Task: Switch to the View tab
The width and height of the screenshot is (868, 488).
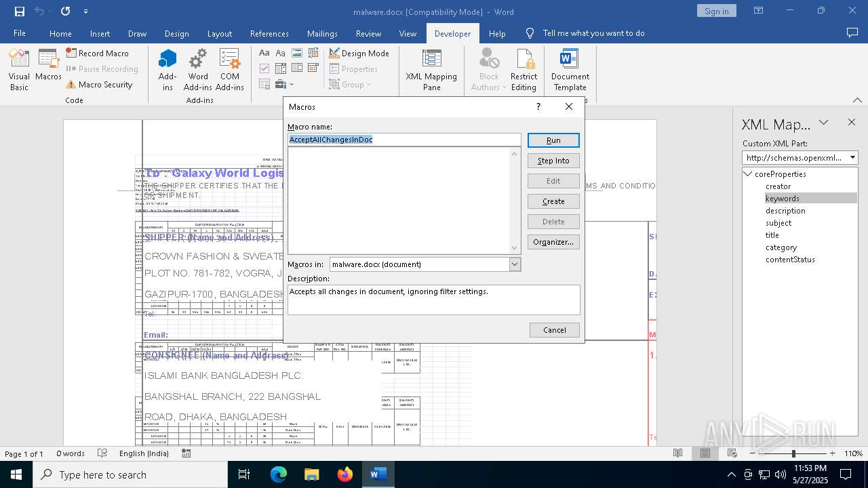Action: click(408, 33)
